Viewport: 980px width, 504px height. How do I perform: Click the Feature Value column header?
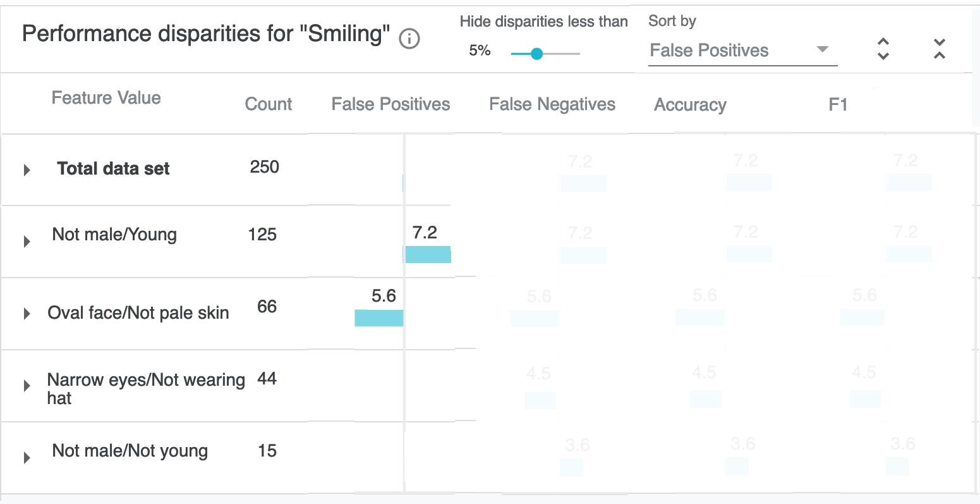(x=106, y=98)
